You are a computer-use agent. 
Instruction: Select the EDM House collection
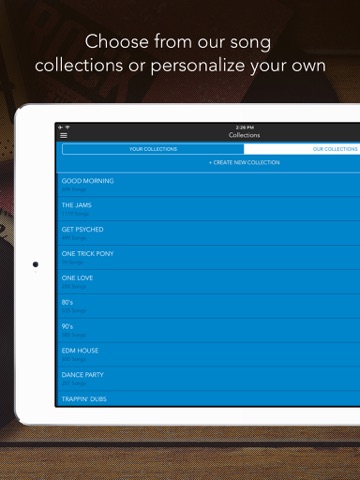pos(208,354)
